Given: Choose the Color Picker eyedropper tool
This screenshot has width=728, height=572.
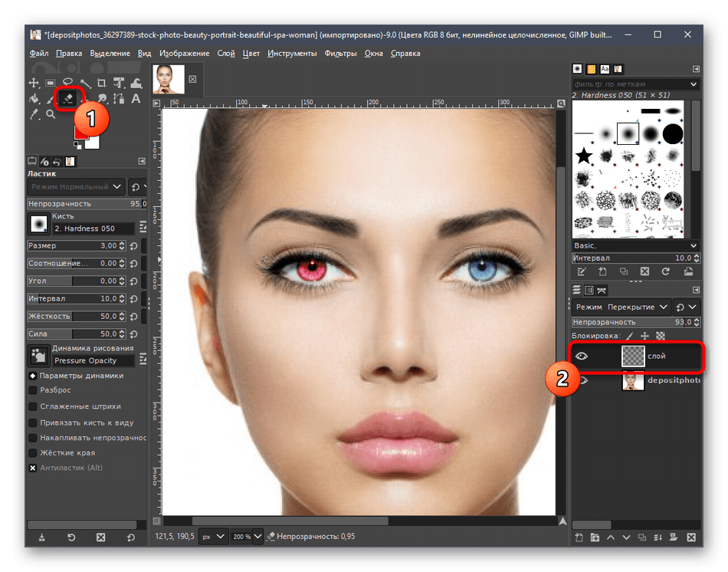Looking at the screenshot, I should tap(34, 115).
